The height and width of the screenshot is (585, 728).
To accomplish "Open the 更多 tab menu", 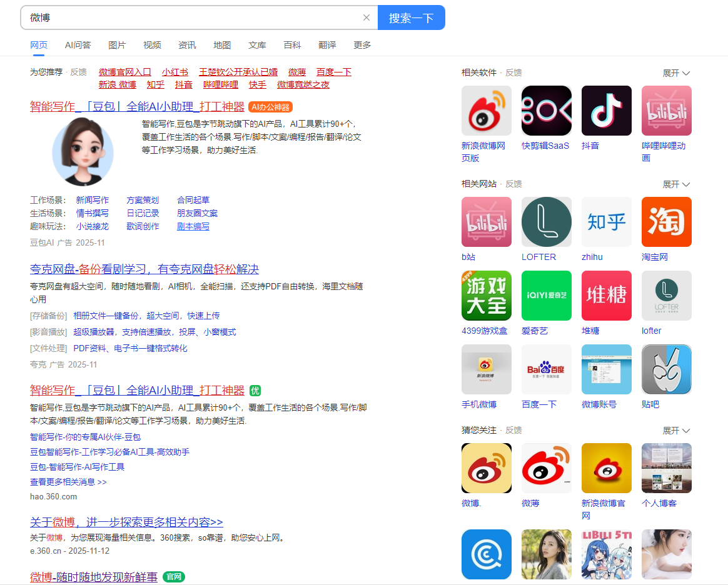I will 362,45.
